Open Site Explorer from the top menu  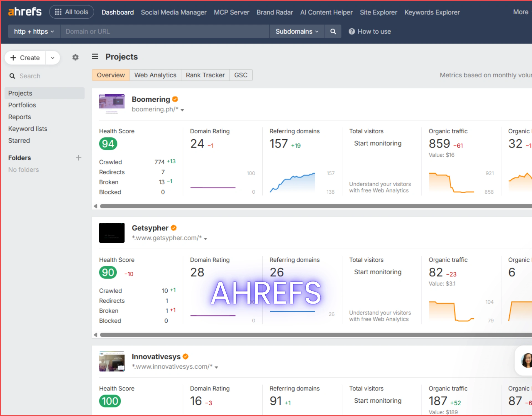pyautogui.click(x=378, y=12)
